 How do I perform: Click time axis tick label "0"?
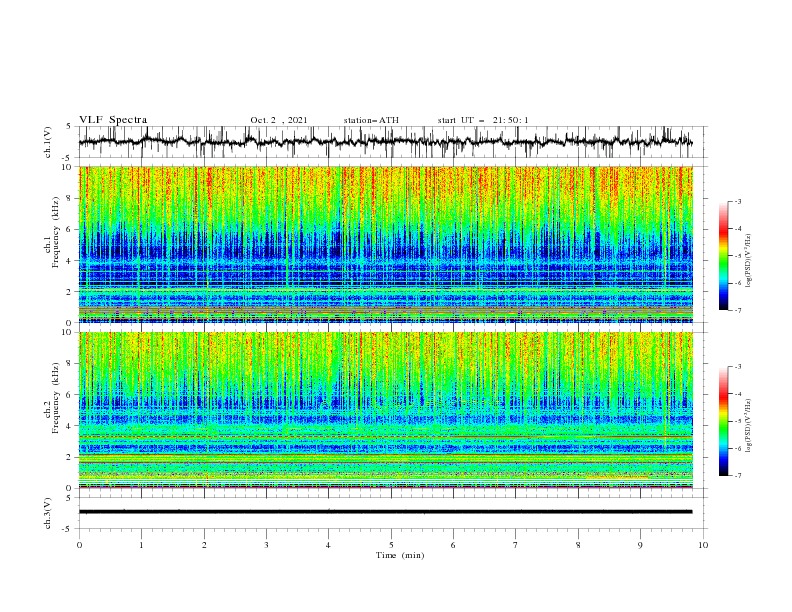point(79,545)
